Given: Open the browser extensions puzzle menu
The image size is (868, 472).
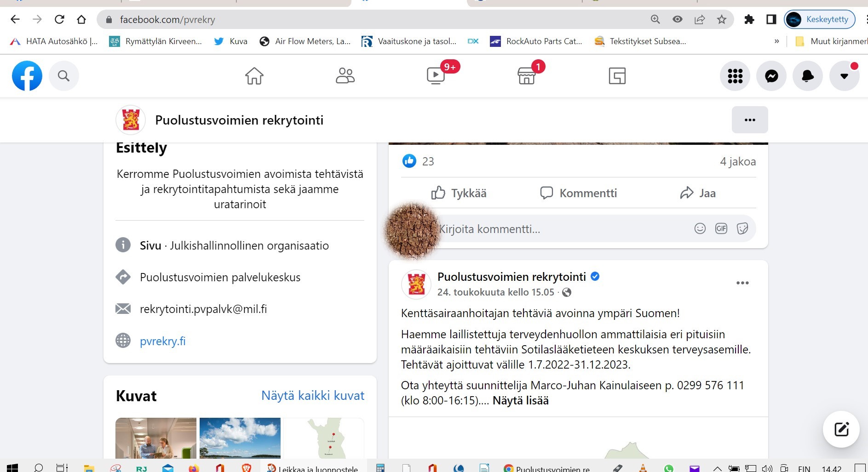Looking at the screenshot, I should tap(749, 19).
